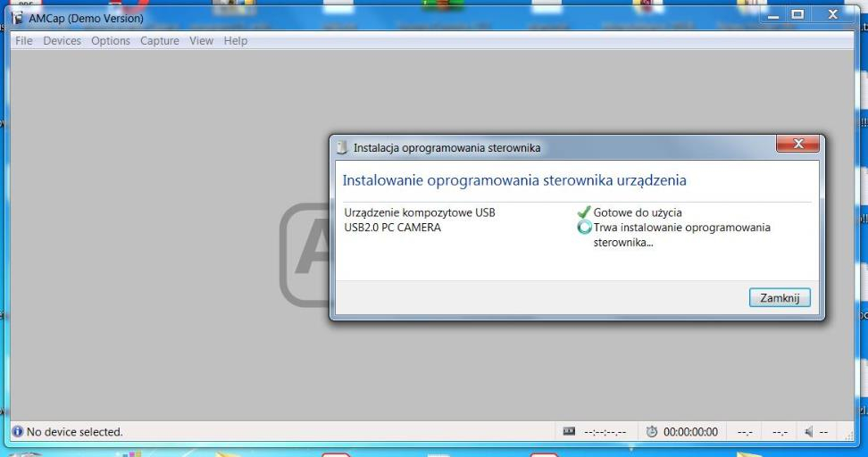Open the View menu
Screen dimensions: 868x457
pos(201,41)
